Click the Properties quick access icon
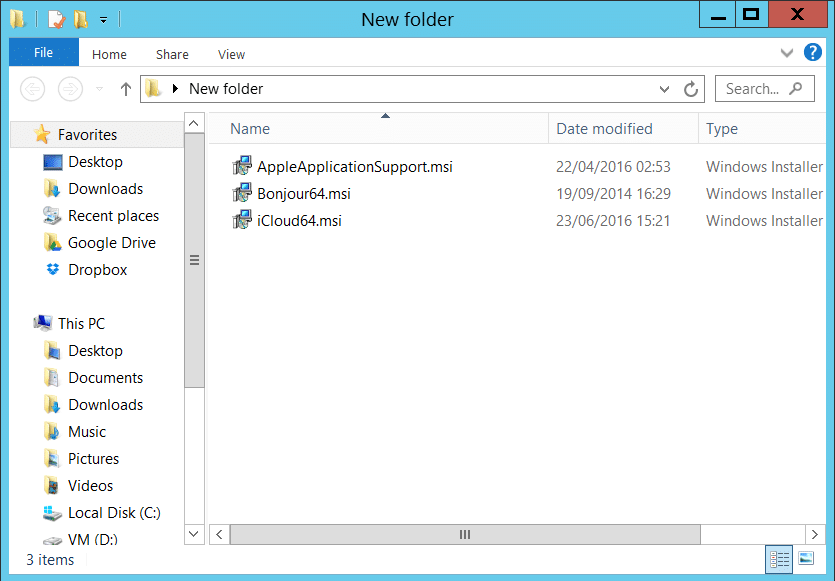The height and width of the screenshot is (581, 835). pos(56,20)
